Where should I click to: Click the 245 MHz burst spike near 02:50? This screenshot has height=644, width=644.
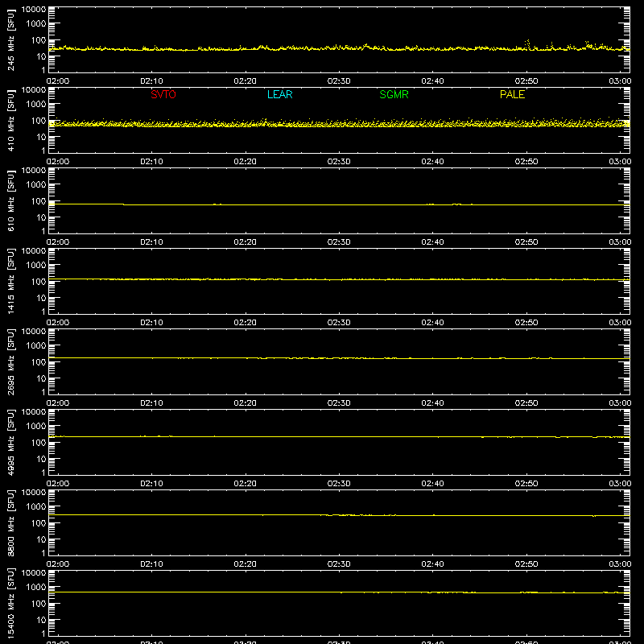coord(528,44)
